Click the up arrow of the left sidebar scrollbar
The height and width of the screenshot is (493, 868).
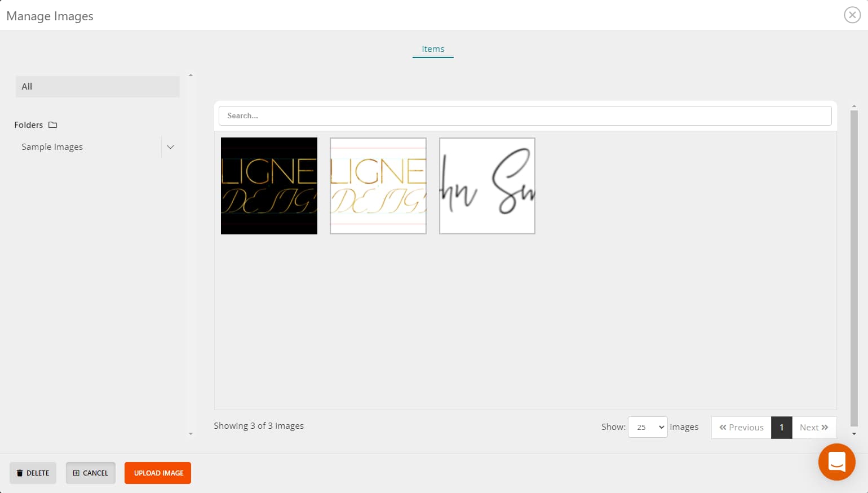click(191, 74)
